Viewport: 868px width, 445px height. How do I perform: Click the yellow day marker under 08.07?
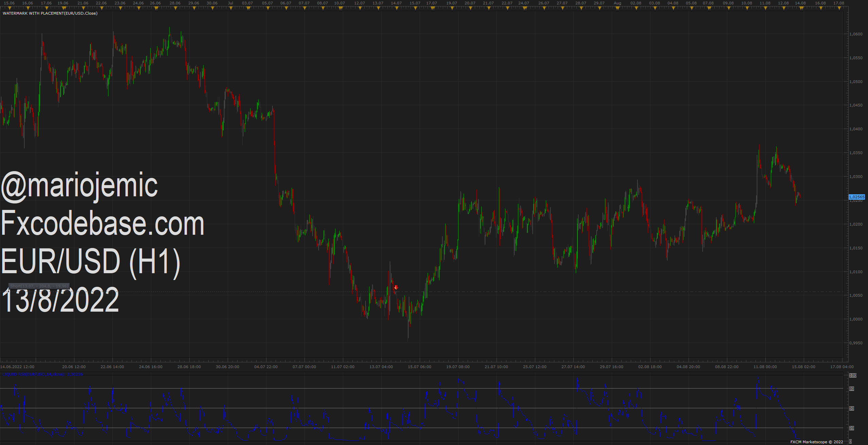pos(323,8)
